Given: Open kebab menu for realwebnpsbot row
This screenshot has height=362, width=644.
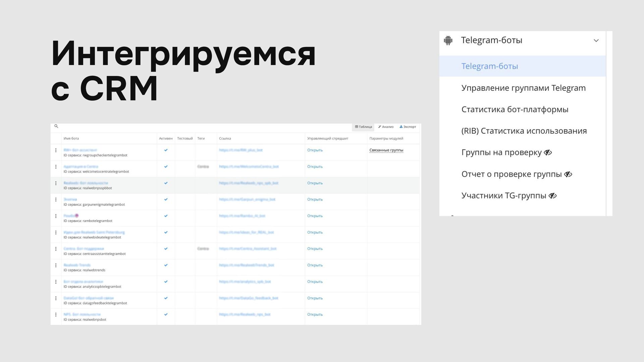Looking at the screenshot, I should [x=56, y=315].
